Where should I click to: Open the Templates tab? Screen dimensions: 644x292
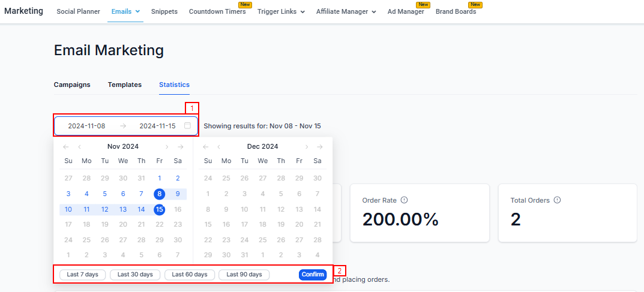125,85
